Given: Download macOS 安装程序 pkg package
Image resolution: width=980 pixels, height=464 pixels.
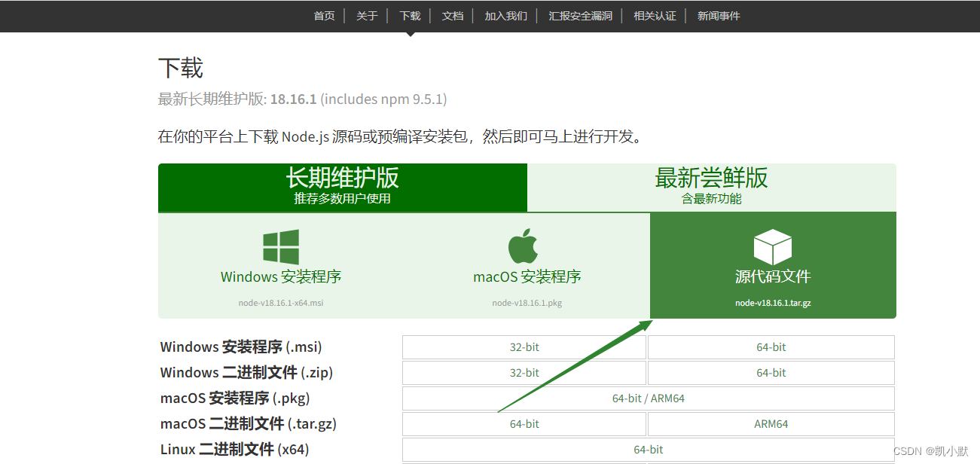Looking at the screenshot, I should [527, 266].
